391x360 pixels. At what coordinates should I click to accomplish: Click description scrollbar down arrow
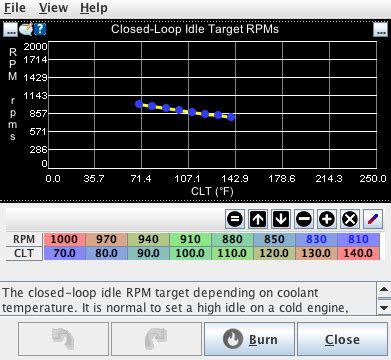(384, 307)
